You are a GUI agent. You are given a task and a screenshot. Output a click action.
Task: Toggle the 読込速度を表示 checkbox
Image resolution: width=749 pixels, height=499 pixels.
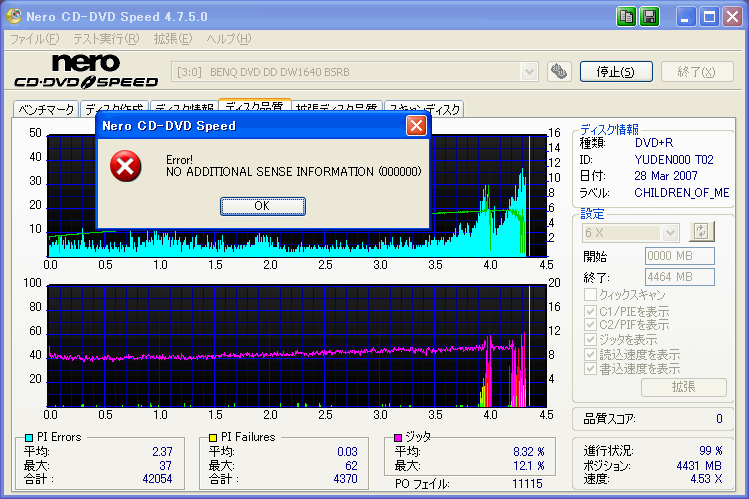coord(590,354)
